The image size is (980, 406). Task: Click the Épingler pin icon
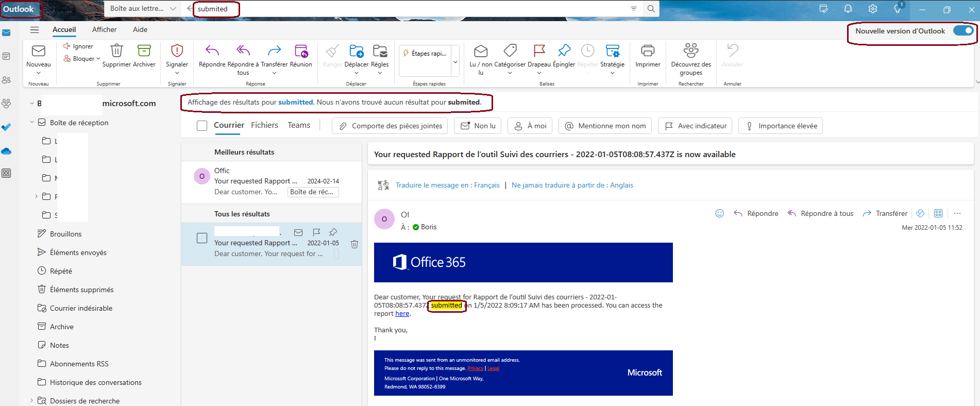(564, 50)
